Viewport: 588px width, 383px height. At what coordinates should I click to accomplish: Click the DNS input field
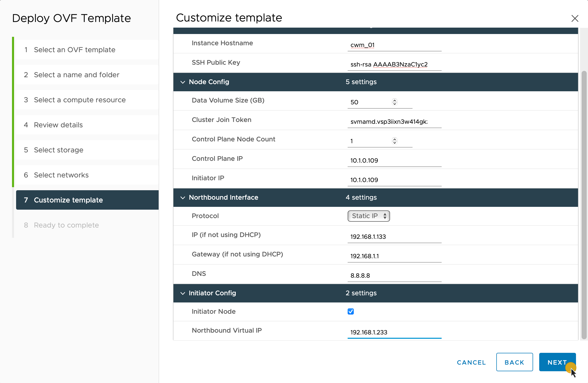coord(394,275)
